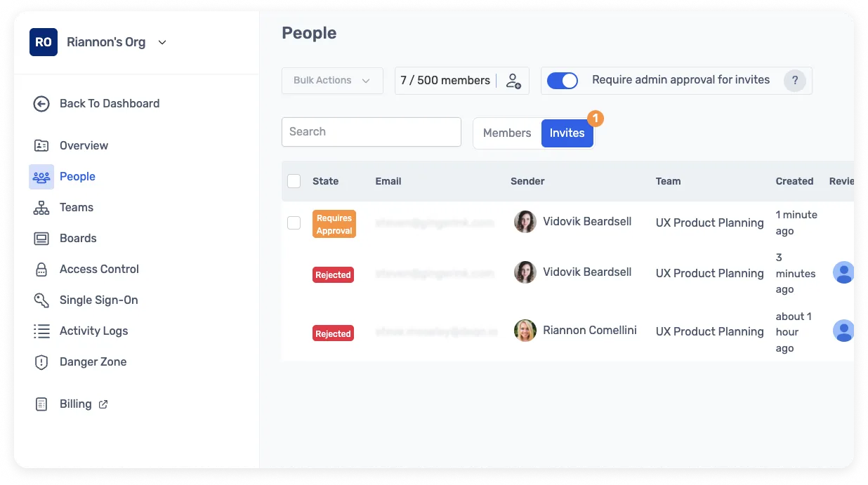Click the Created column header

(794, 181)
